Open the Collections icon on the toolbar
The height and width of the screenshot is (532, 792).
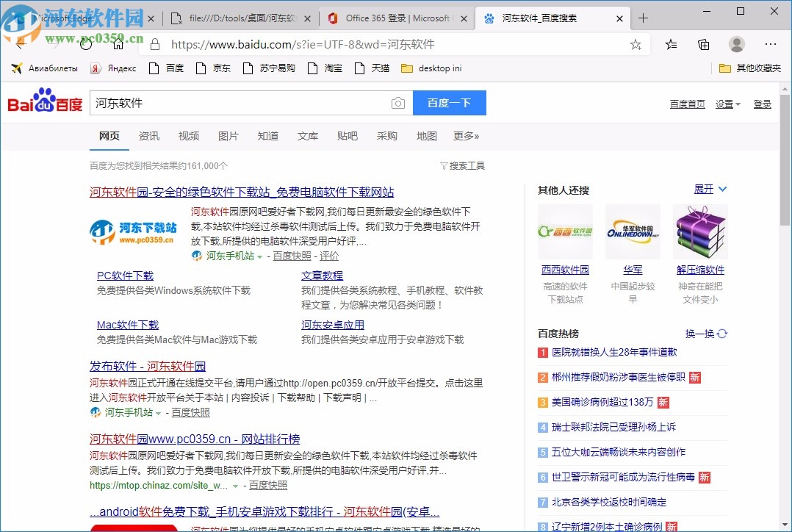coord(703,44)
